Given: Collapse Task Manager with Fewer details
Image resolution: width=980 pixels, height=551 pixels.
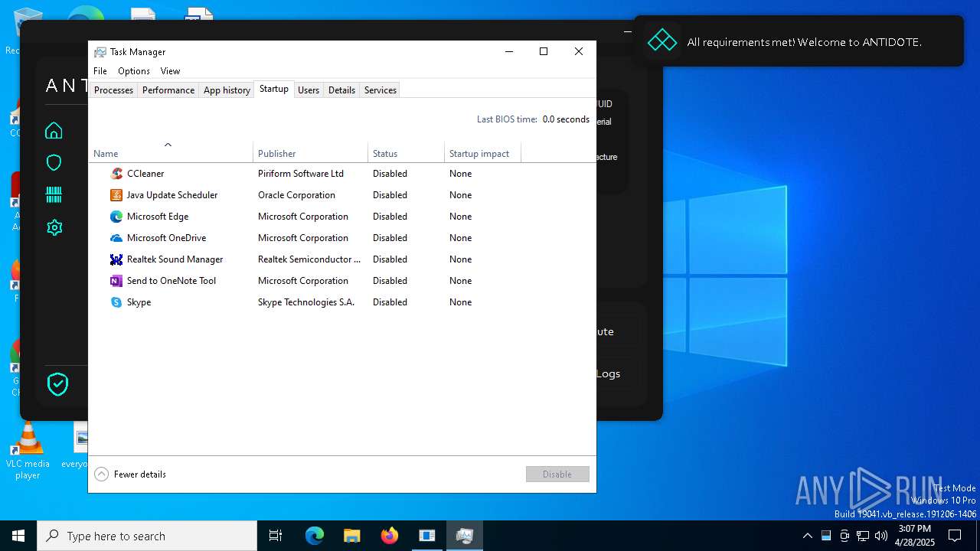Looking at the screenshot, I should [x=130, y=474].
